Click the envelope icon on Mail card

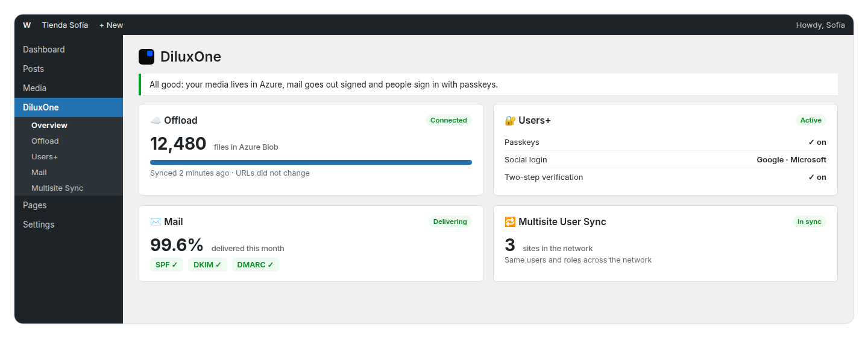point(156,222)
